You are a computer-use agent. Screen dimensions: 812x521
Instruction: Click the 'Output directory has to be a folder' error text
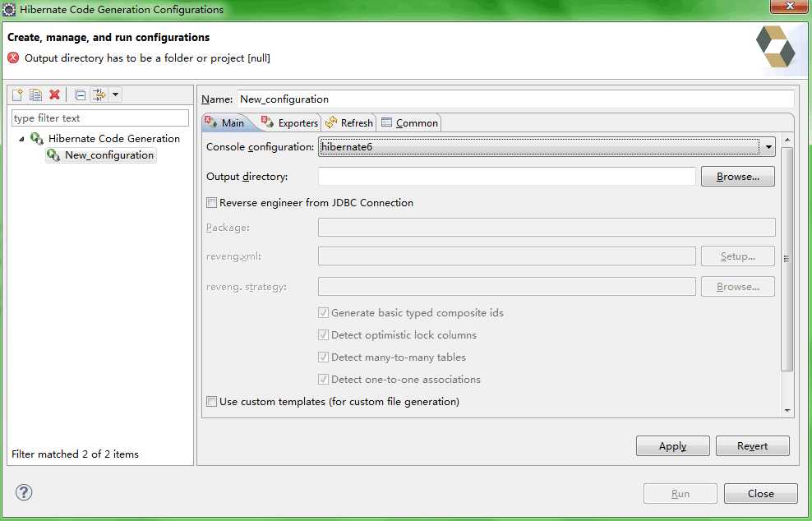148,58
